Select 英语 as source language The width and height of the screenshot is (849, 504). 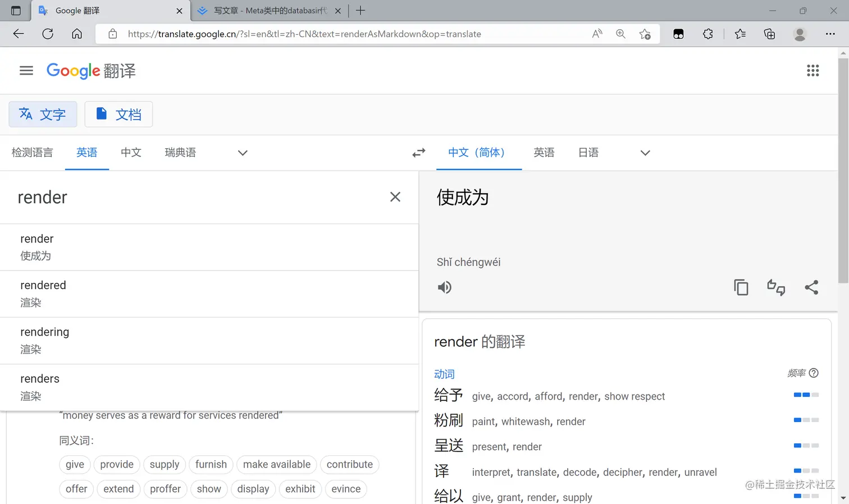(x=87, y=153)
